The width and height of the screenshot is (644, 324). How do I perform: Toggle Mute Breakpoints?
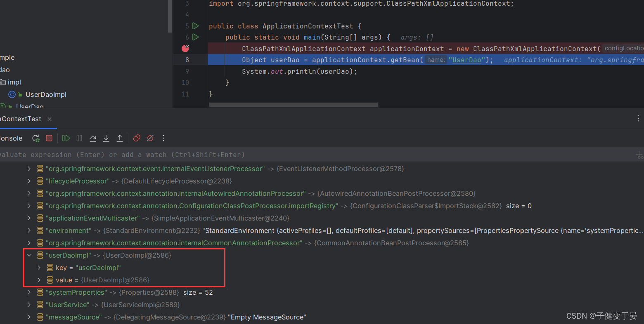pyautogui.click(x=150, y=138)
